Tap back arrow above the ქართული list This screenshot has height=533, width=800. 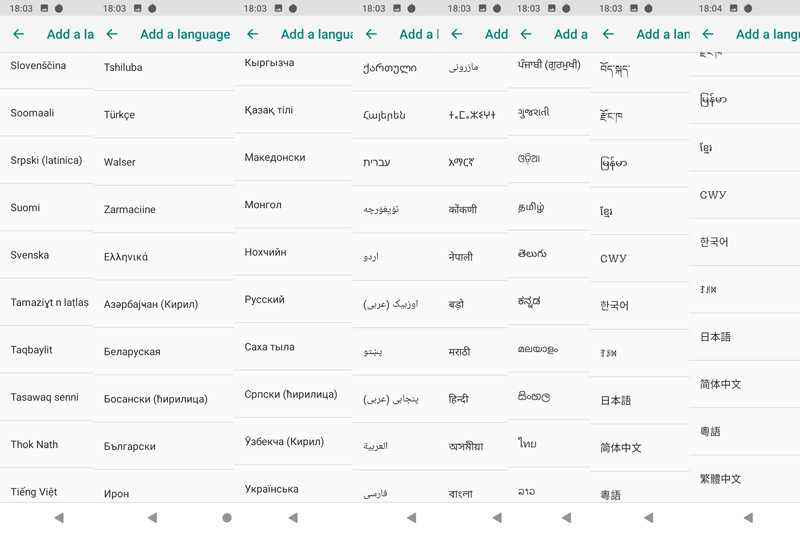click(370, 34)
